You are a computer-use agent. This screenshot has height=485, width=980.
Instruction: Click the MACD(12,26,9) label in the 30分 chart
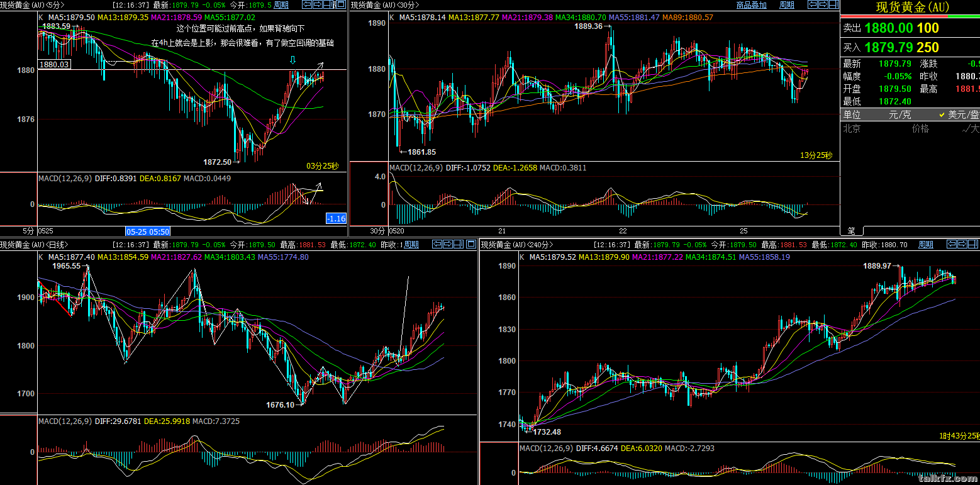416,168
